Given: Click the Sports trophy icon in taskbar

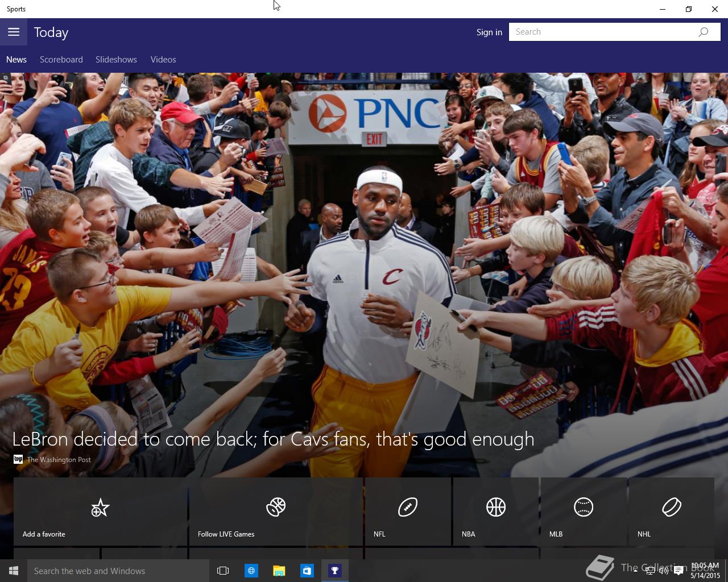Looking at the screenshot, I should [335, 571].
